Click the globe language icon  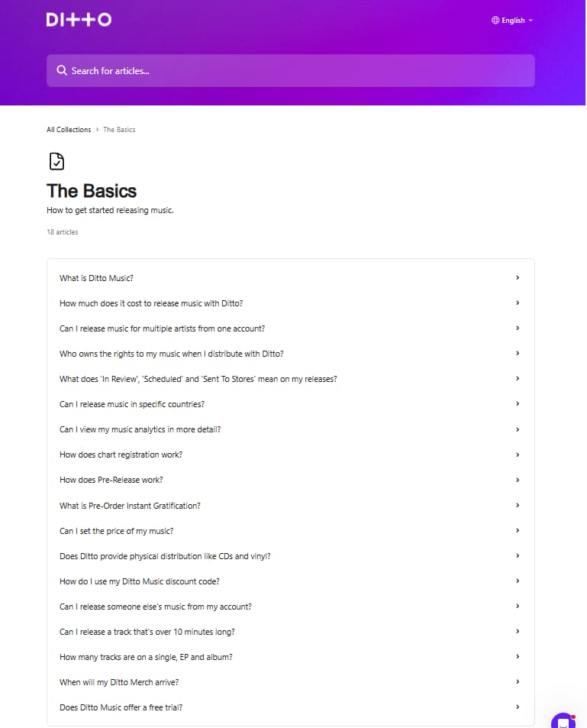(x=497, y=20)
